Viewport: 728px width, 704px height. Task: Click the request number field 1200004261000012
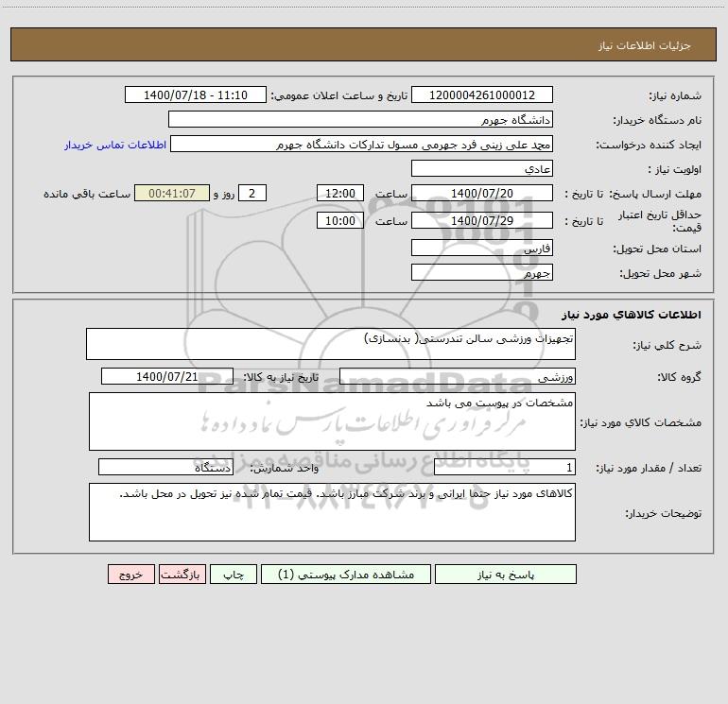tap(482, 94)
